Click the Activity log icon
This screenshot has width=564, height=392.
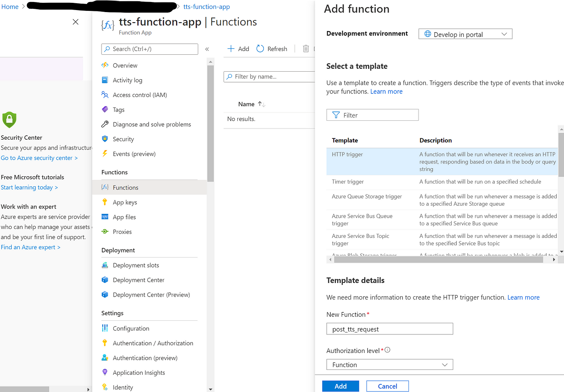tap(105, 80)
